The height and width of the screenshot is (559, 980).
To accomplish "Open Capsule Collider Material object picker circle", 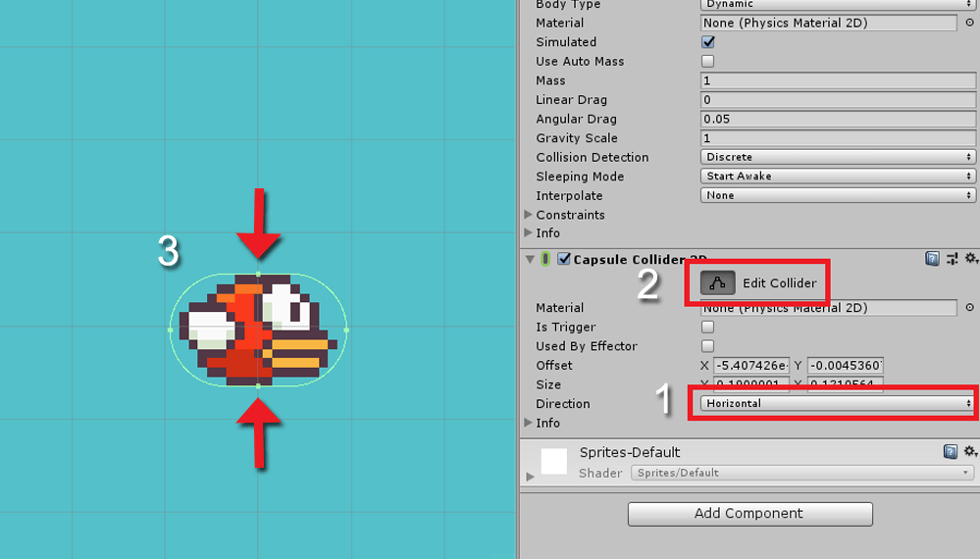I will click(969, 307).
